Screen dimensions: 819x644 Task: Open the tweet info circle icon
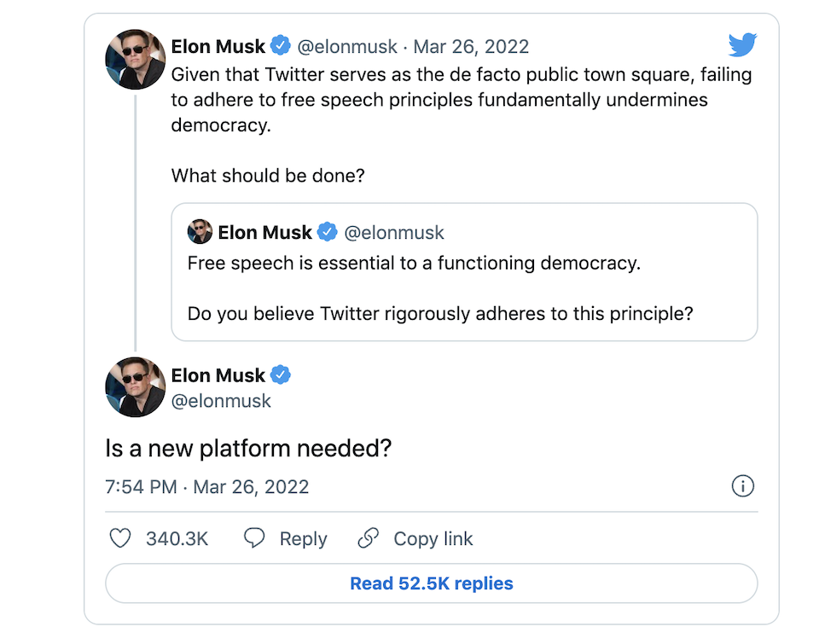pyautogui.click(x=743, y=487)
